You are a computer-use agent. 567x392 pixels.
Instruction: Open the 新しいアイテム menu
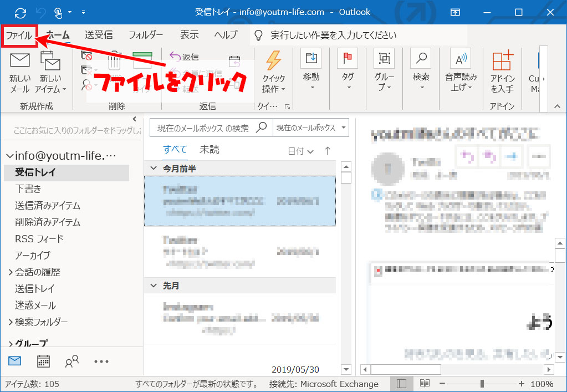[50, 72]
